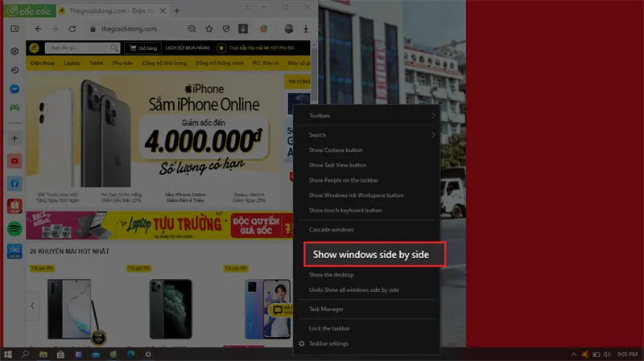Click the media download box icon
The width and height of the screenshot is (644, 361).
(243, 29)
